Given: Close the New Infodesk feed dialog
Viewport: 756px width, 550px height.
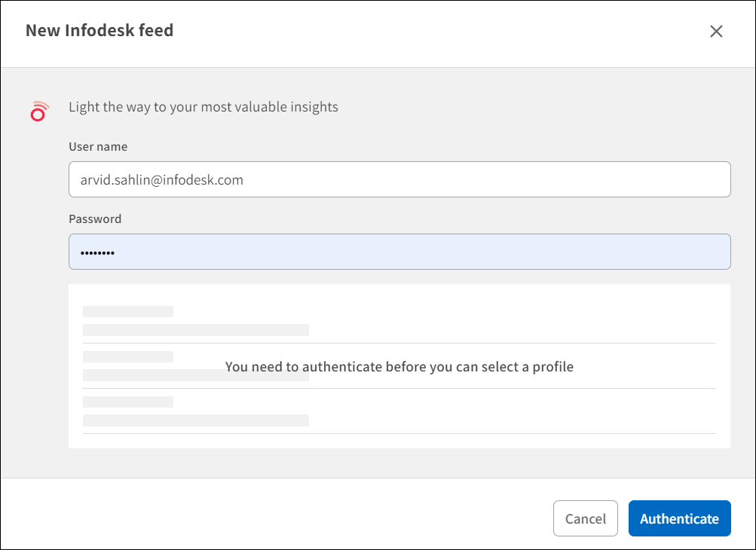Looking at the screenshot, I should click(x=716, y=31).
